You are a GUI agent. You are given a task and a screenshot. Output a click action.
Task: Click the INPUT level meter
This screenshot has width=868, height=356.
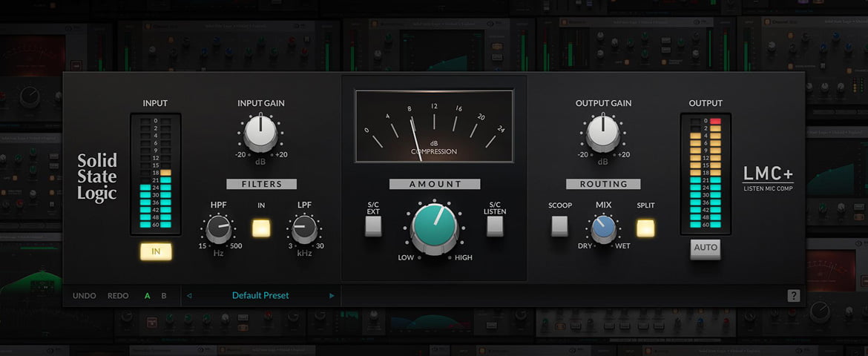pos(156,174)
